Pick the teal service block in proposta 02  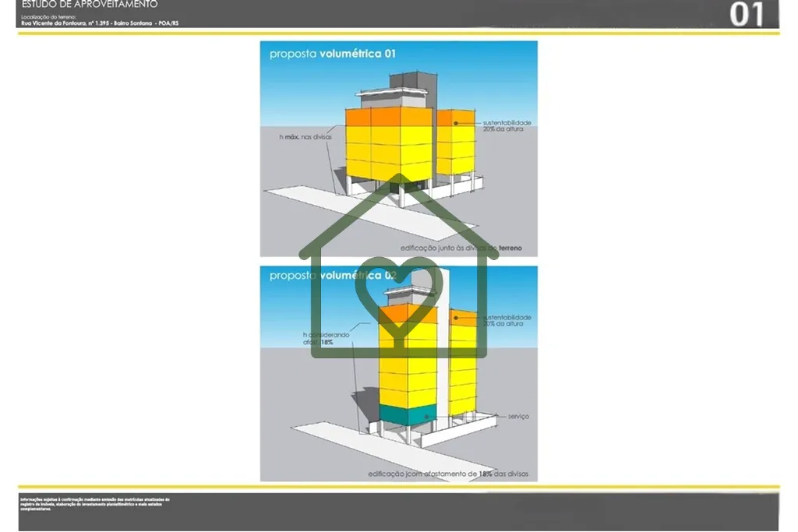click(408, 414)
